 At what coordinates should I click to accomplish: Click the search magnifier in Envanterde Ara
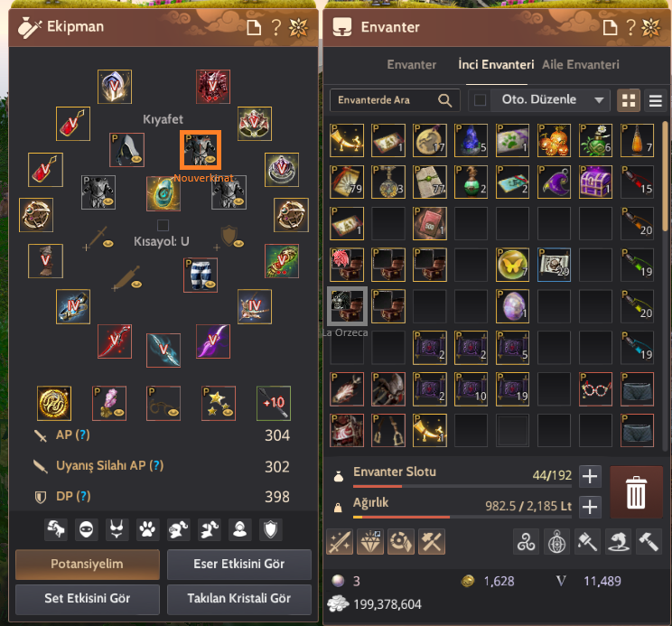445,100
